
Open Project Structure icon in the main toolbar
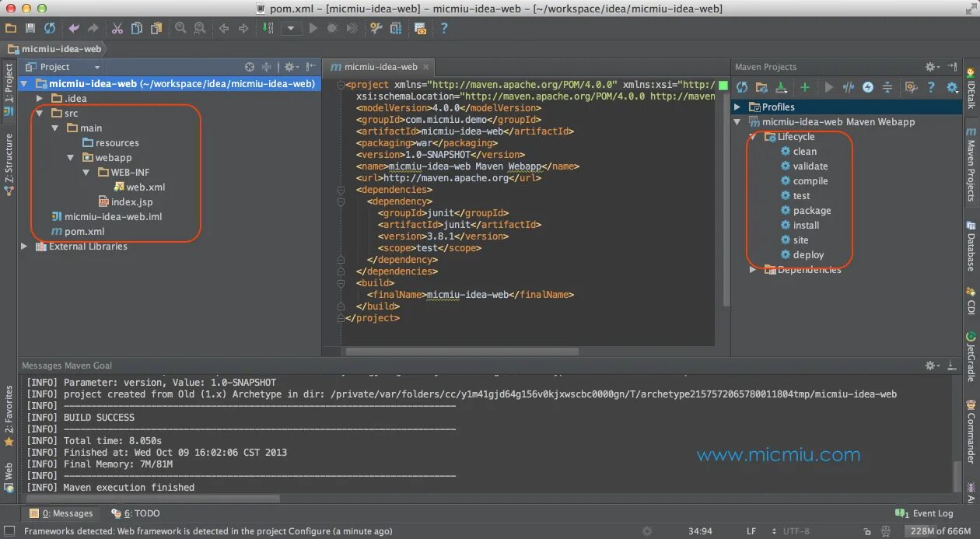(x=396, y=28)
